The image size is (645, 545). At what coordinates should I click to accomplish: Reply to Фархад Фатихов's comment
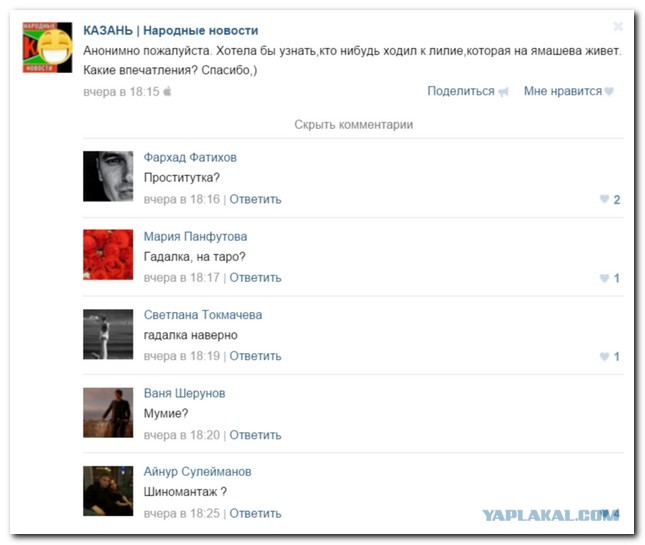255,199
